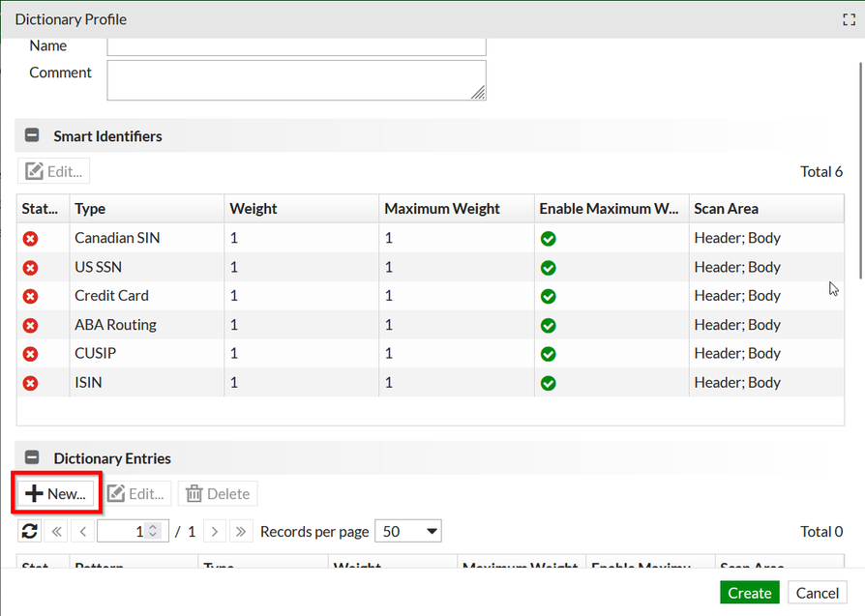Image resolution: width=865 pixels, height=616 pixels.
Task: Collapse the Dictionary Entries section
Action: pyautogui.click(x=32, y=458)
